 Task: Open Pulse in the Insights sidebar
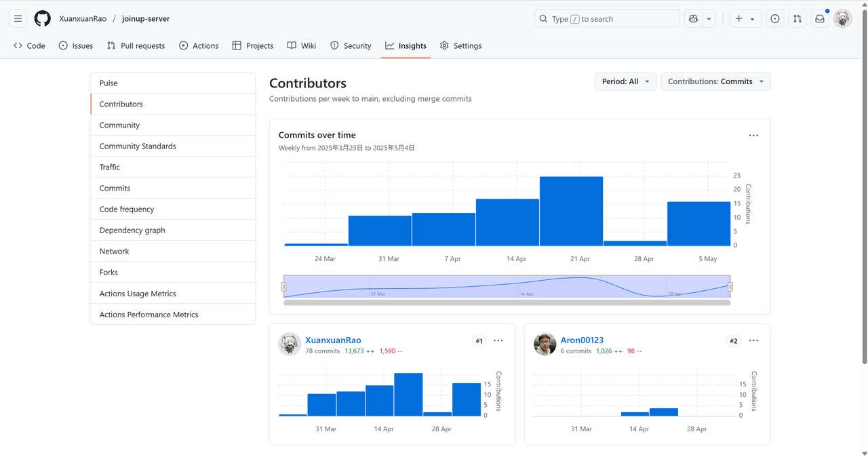173,83
